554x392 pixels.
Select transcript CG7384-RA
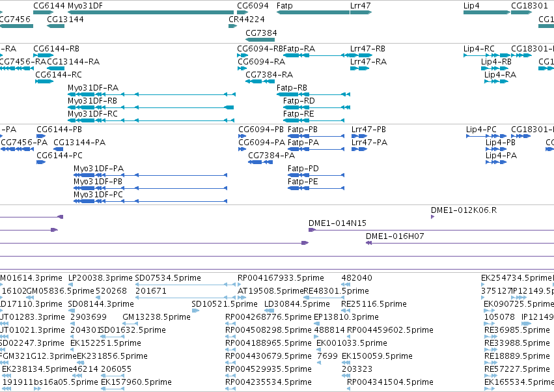pyautogui.click(x=260, y=81)
